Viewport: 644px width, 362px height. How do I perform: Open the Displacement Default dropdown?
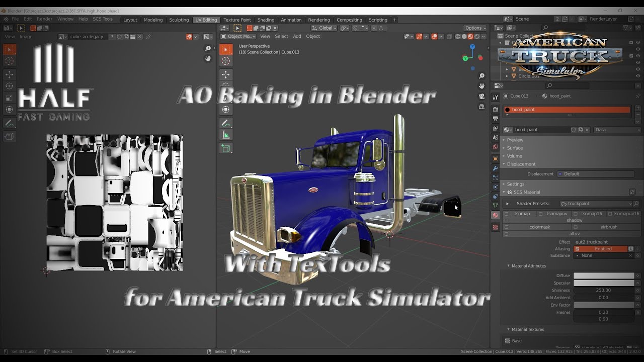(596, 174)
